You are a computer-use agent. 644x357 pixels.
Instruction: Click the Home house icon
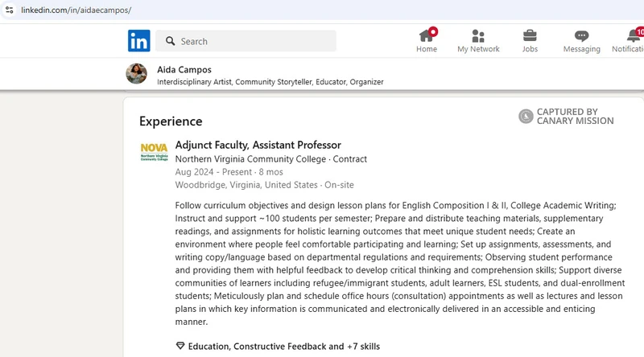pos(427,35)
